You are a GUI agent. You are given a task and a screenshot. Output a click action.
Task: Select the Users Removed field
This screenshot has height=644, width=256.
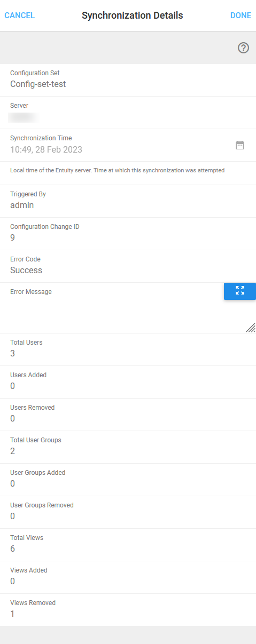(x=128, y=415)
